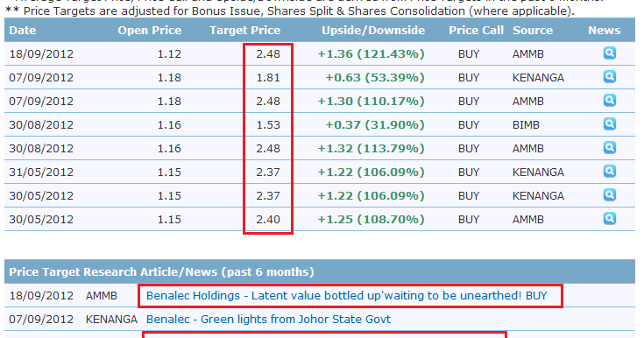
Task: Open news icon for 30/08/2012 BIMB row
Action: 610,123
